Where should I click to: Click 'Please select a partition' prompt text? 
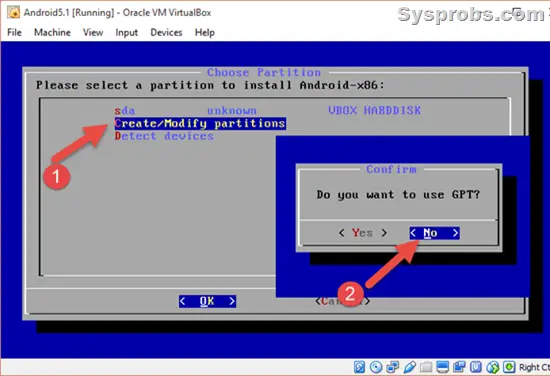click(x=210, y=85)
